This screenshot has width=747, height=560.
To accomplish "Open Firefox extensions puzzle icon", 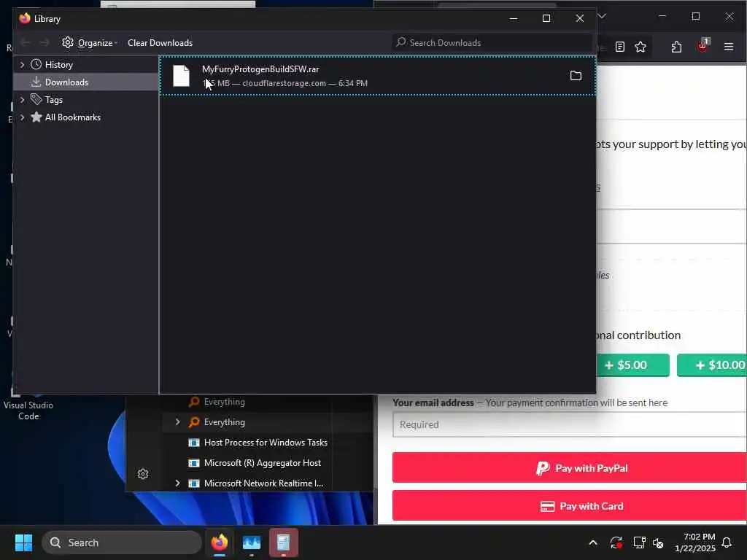I will [676, 47].
